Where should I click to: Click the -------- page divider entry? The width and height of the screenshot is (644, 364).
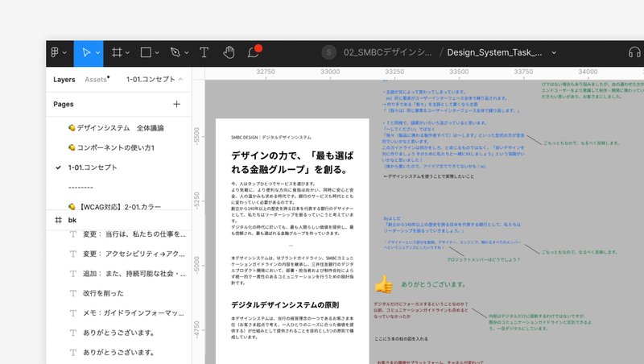pyautogui.click(x=80, y=187)
